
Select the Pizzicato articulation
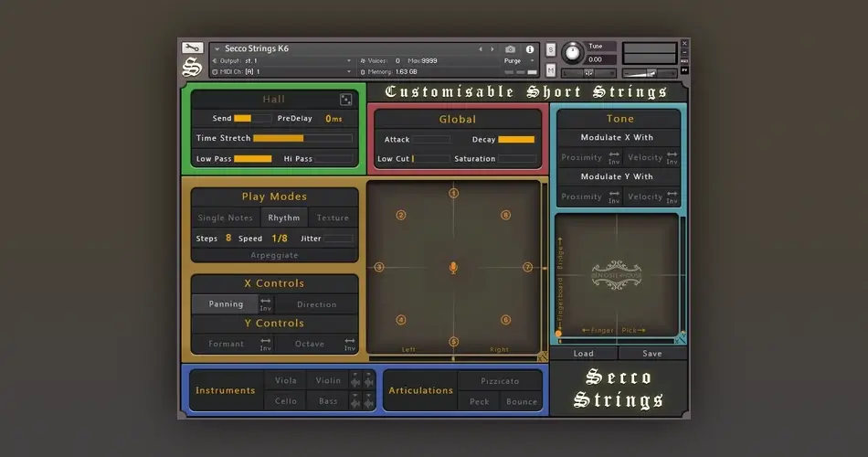[500, 381]
